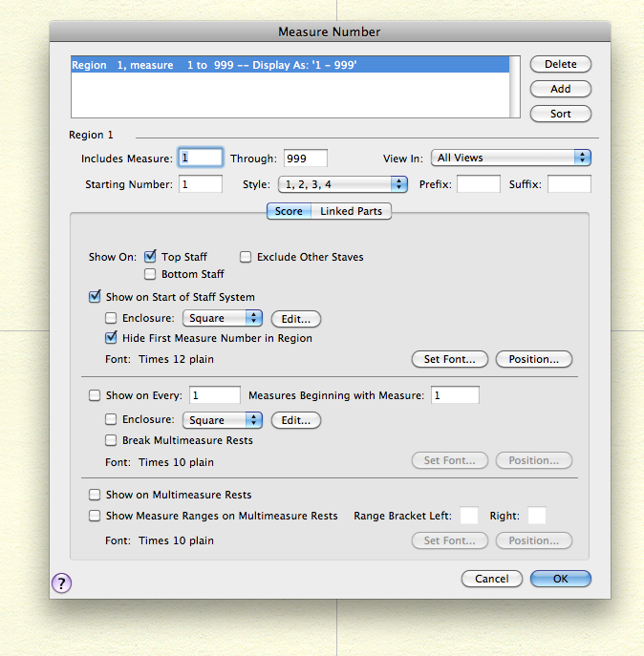This screenshot has width=644, height=656.
Task: Click the Sort button
Action: point(561,114)
